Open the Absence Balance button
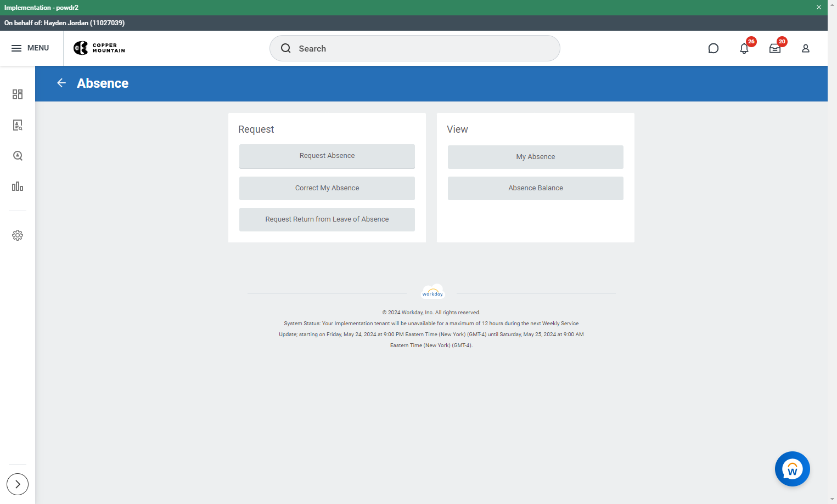 pyautogui.click(x=536, y=188)
